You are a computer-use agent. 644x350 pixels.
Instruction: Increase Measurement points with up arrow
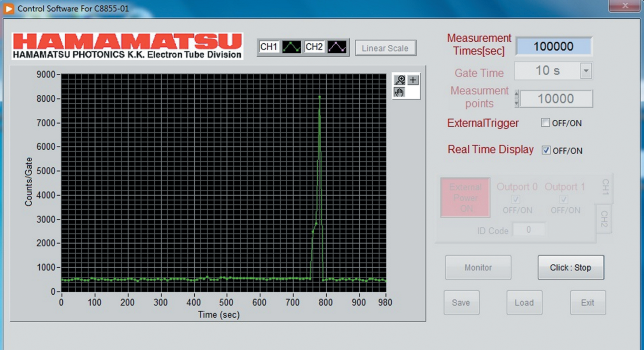pyautogui.click(x=517, y=94)
